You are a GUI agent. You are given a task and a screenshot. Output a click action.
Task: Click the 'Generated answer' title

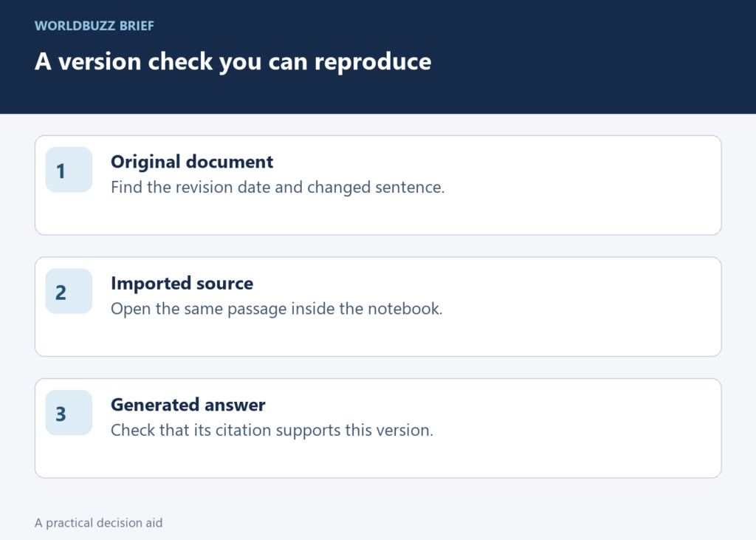click(188, 405)
